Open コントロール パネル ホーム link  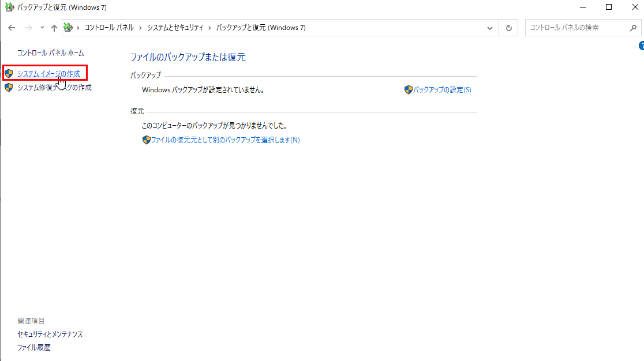pos(51,53)
